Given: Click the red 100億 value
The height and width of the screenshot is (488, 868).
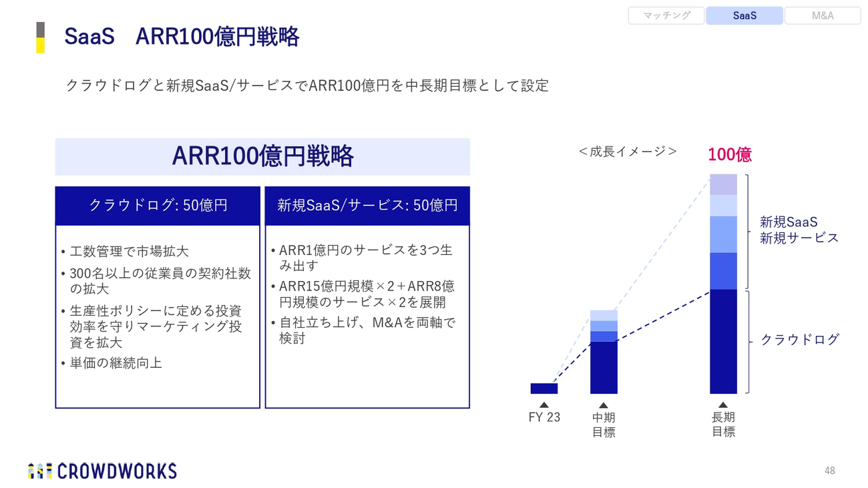Looking at the screenshot, I should coord(730,155).
